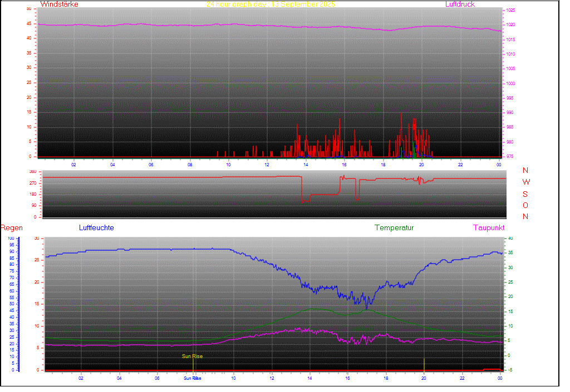Image resolution: width=570 pixels, height=392 pixels.
Task: Click the 1020 value on pressure axis
Action: (510, 25)
